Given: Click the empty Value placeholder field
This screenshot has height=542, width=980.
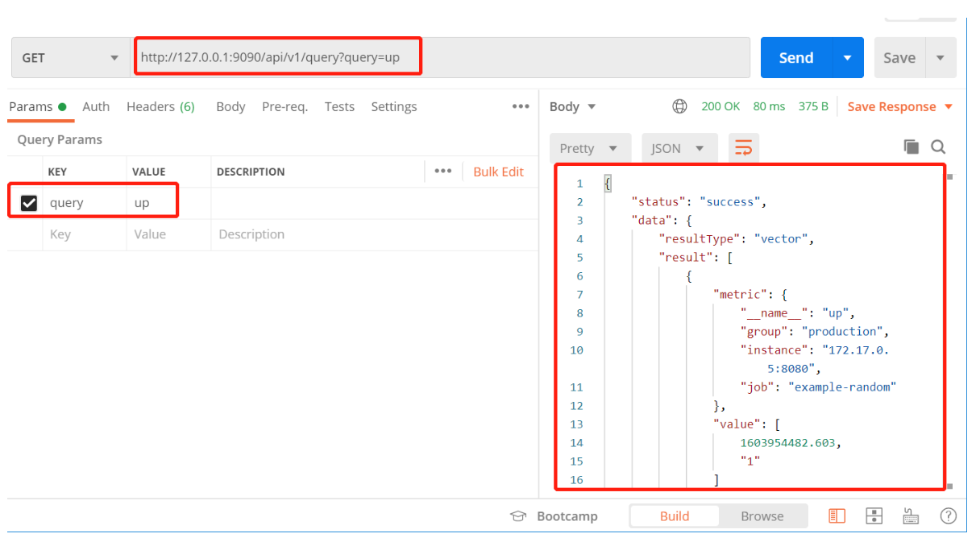Looking at the screenshot, I should click(168, 234).
